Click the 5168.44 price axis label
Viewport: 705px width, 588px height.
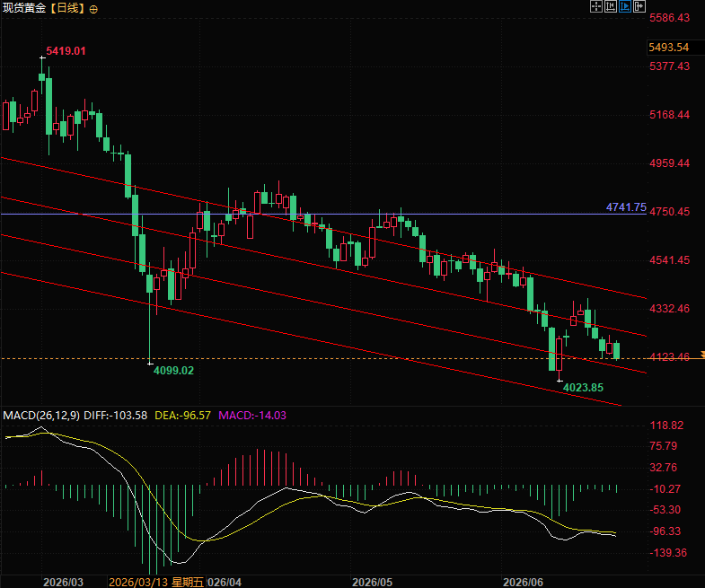click(669, 115)
